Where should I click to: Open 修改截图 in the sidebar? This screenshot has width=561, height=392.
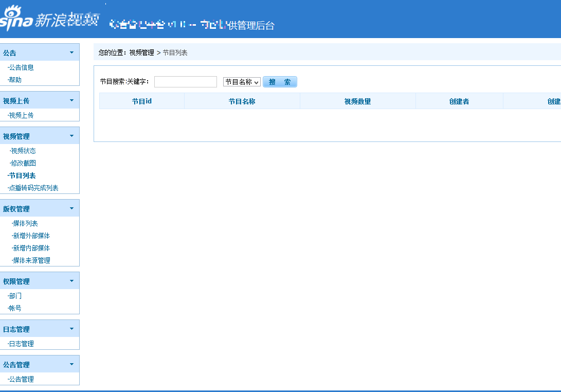pyautogui.click(x=23, y=163)
